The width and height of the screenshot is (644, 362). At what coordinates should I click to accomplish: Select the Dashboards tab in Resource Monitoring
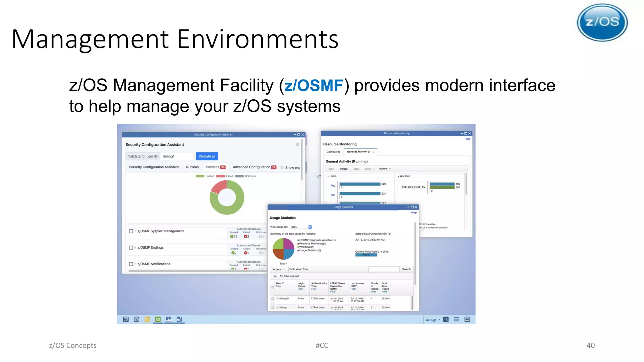(333, 152)
